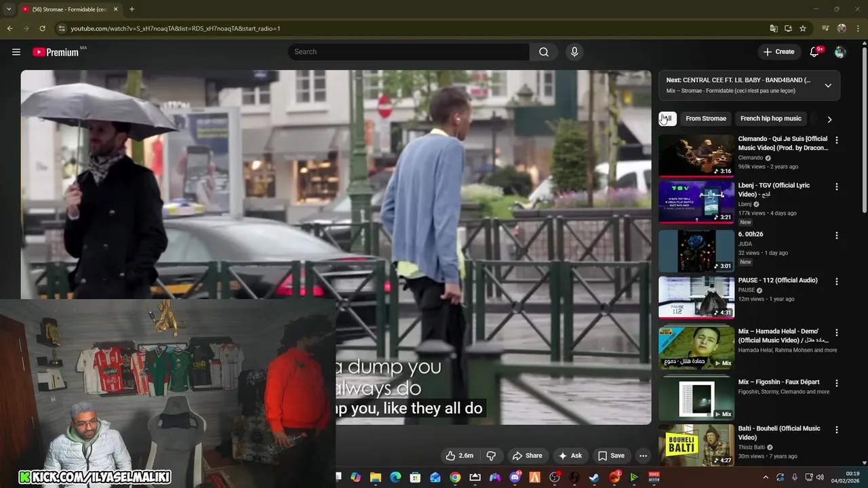Install app icon in address bar
This screenshot has width=868, height=488.
pyautogui.click(x=788, y=28)
